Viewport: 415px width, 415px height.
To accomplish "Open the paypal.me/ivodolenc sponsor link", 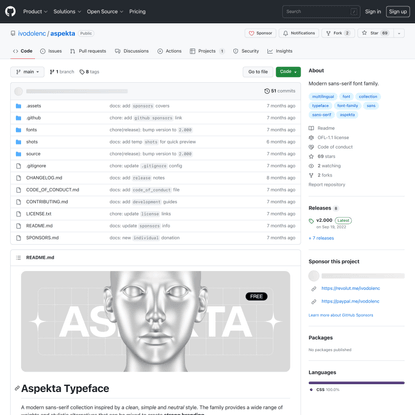I will coord(350,301).
